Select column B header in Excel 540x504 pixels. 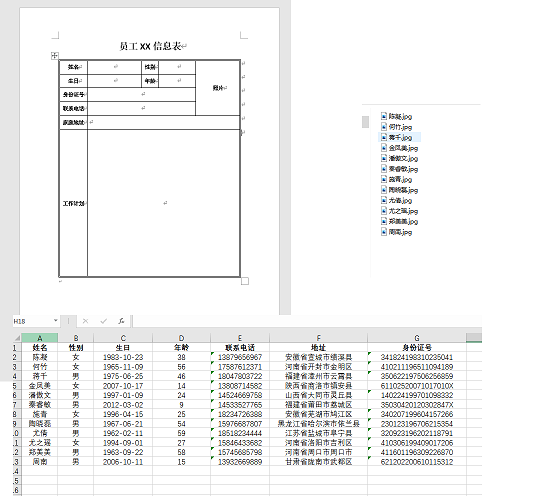76,338
